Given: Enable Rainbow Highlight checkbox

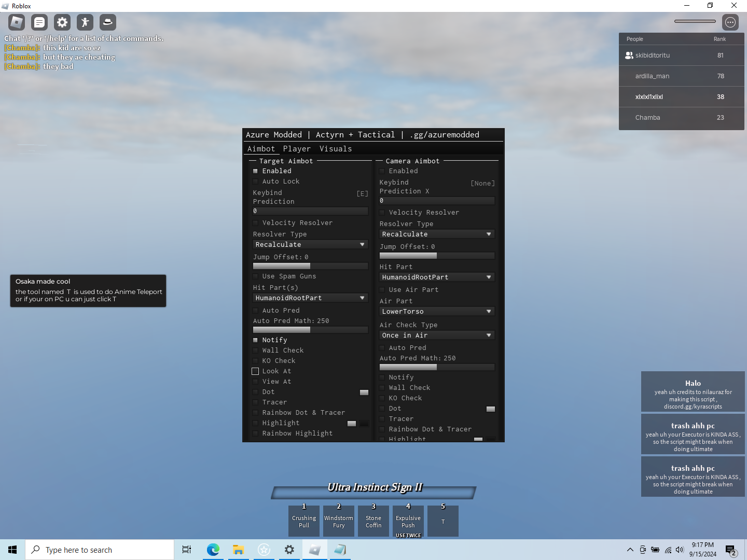Looking at the screenshot, I should pyautogui.click(x=255, y=433).
